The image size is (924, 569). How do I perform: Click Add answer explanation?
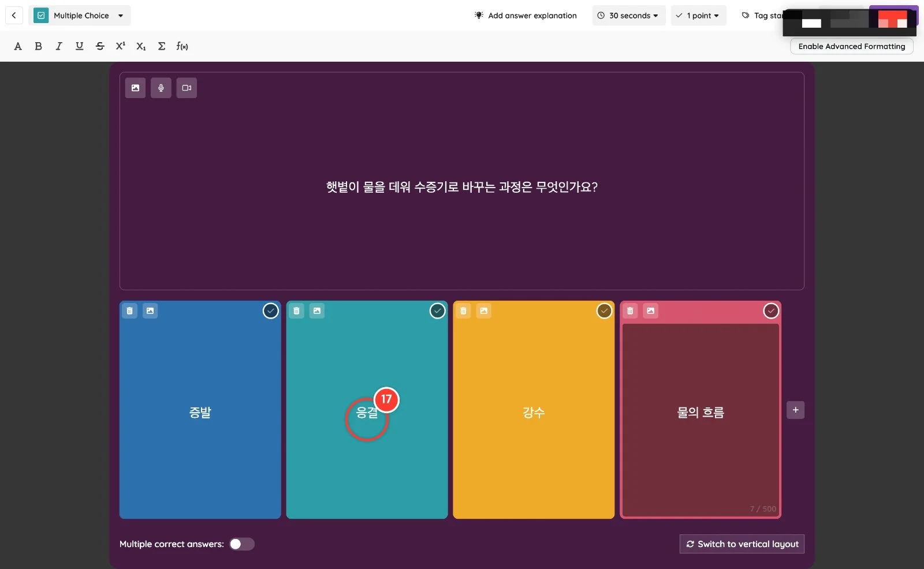526,16
